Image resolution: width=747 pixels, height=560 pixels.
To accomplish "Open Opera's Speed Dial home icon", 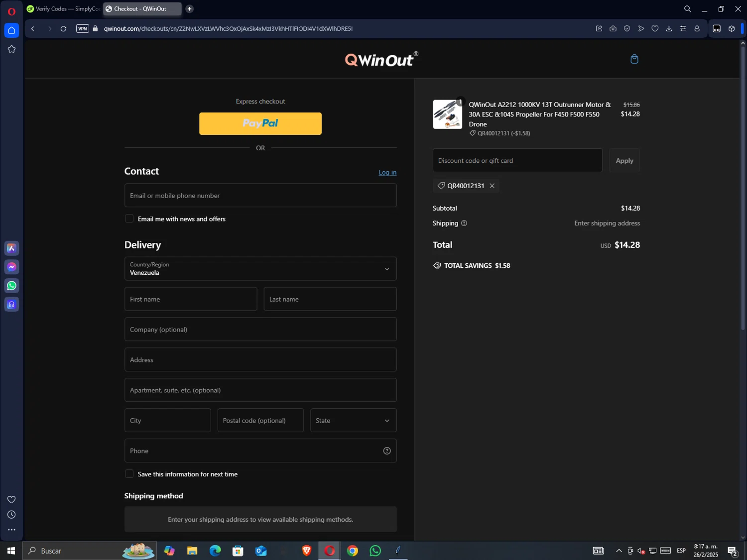I will pos(11,30).
